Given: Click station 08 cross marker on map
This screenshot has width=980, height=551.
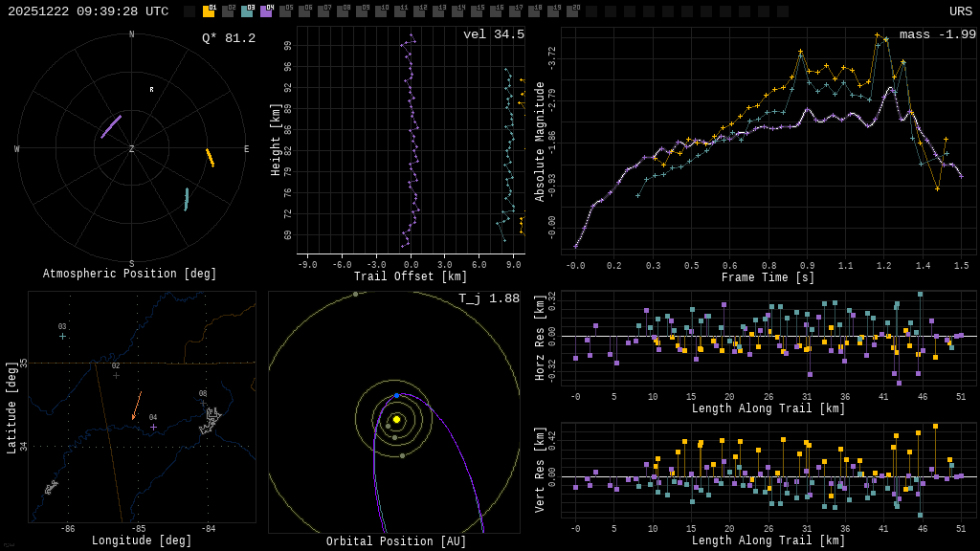Looking at the screenshot, I should [x=203, y=403].
